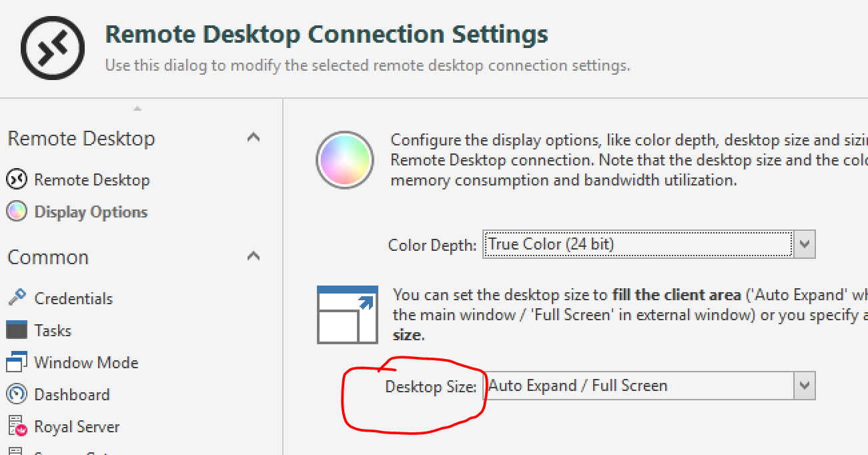Click the large color wheel display icon
Image resolution: width=868 pixels, height=455 pixels.
pos(344,160)
